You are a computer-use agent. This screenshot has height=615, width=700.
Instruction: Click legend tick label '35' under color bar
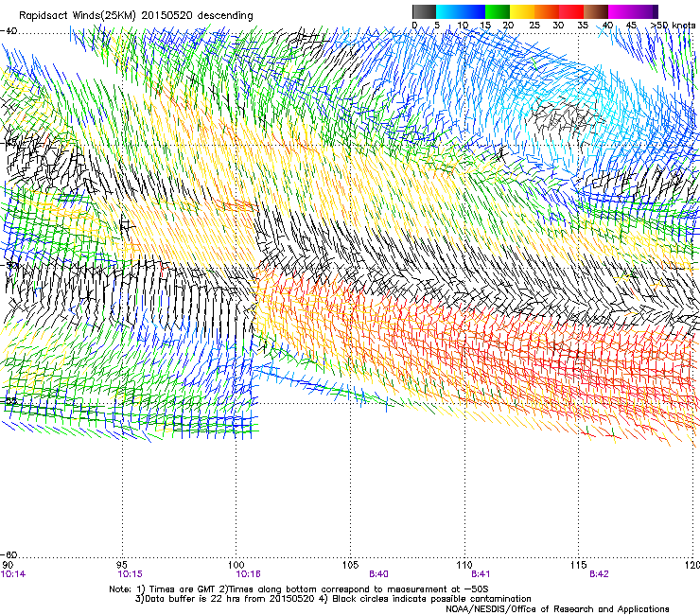[x=583, y=26]
